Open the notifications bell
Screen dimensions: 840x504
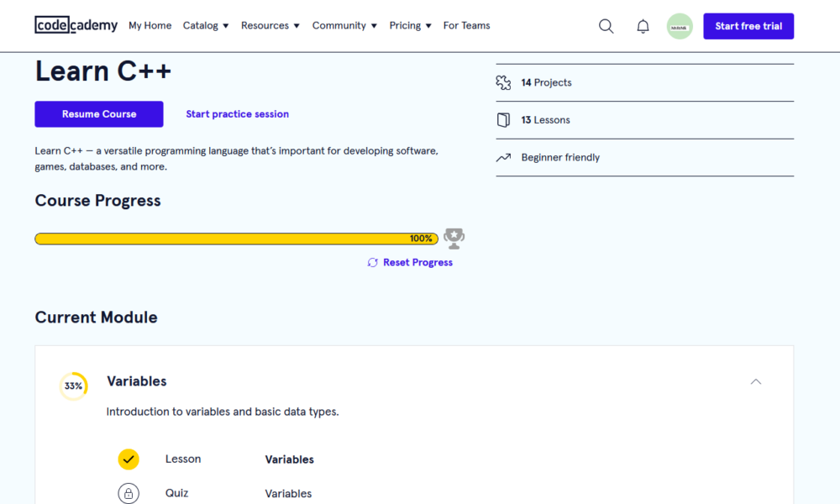(643, 26)
